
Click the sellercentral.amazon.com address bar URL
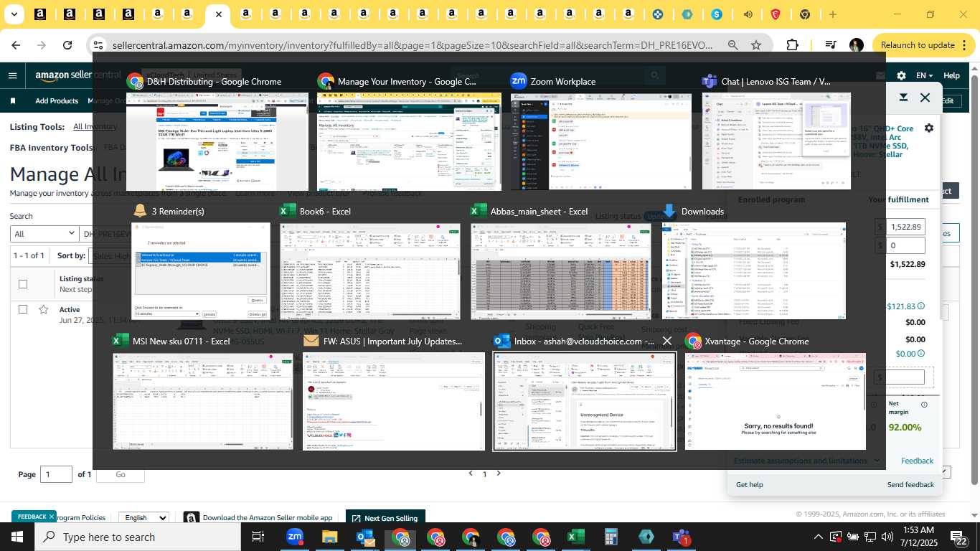point(413,45)
